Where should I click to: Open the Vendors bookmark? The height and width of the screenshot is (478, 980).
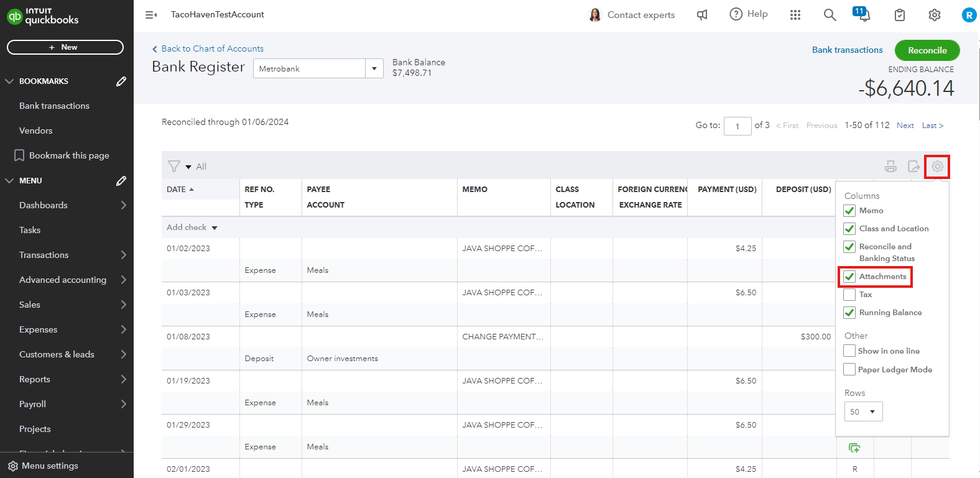pos(36,131)
